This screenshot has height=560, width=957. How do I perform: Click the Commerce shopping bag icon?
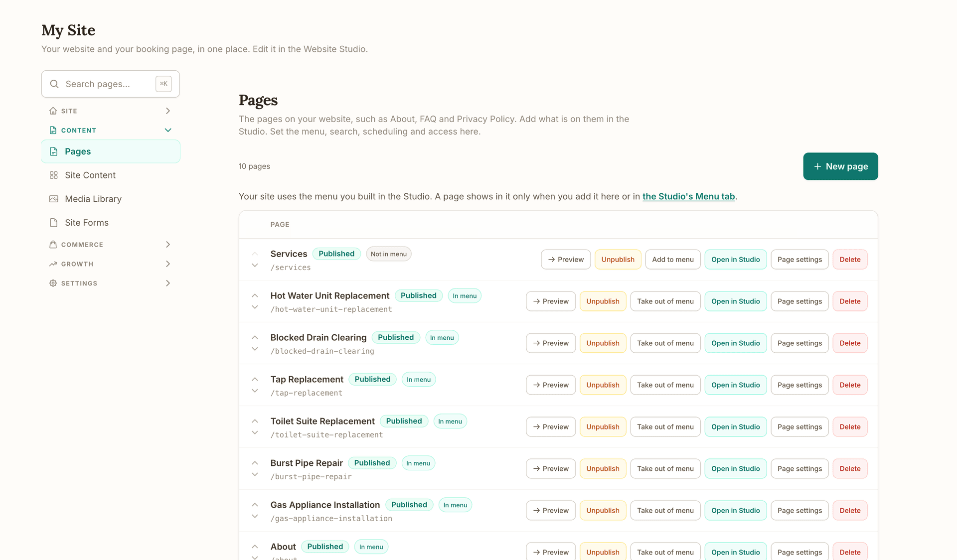point(53,244)
